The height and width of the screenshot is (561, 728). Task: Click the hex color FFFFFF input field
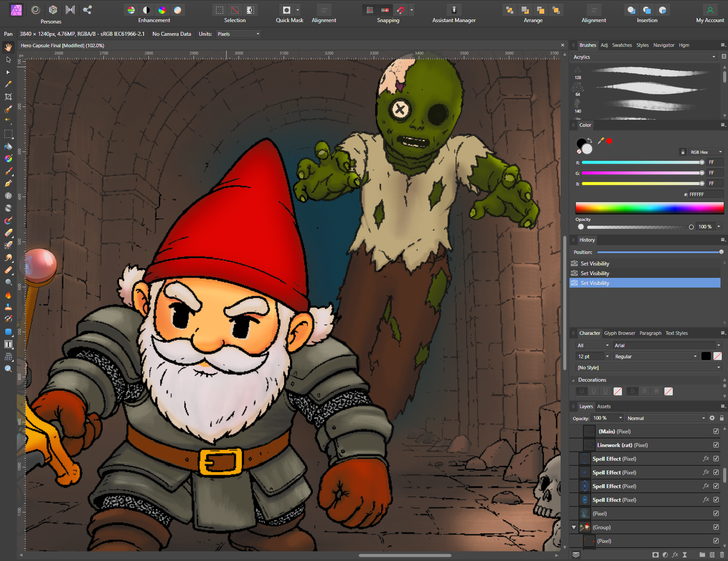(x=705, y=194)
